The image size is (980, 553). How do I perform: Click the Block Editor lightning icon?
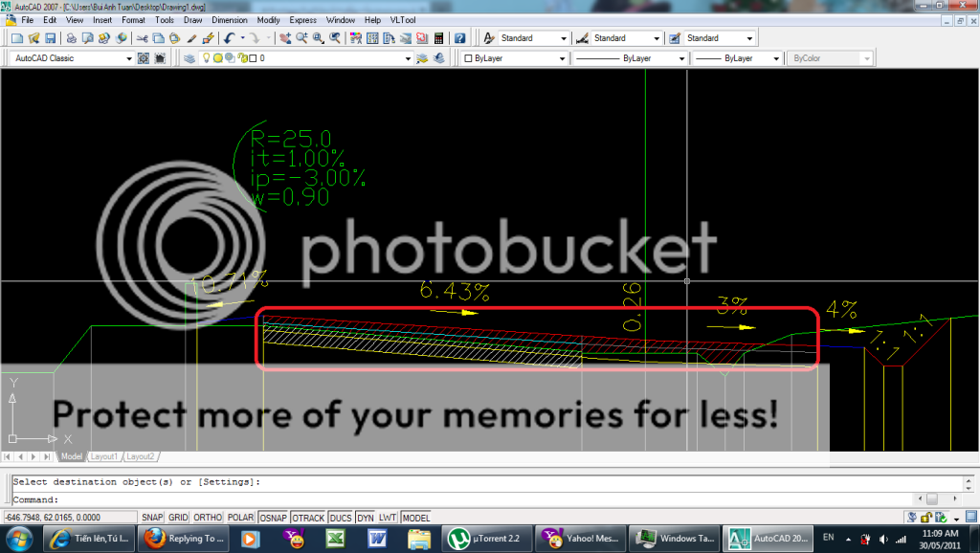tap(209, 38)
